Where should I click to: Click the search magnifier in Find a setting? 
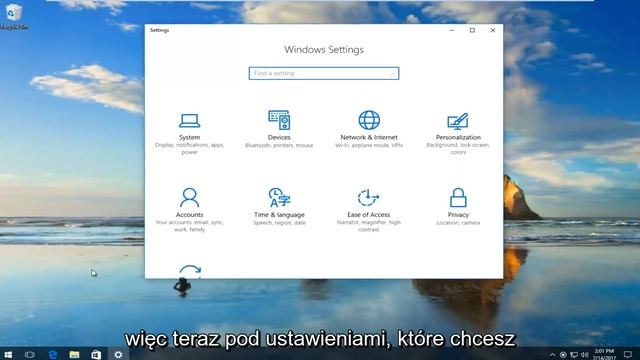392,73
